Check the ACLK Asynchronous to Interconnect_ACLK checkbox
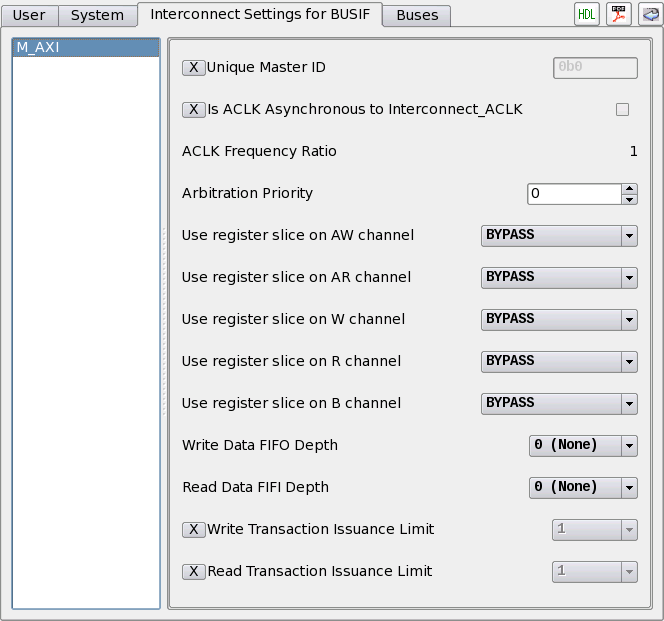This screenshot has height=621, width=664. [622, 110]
